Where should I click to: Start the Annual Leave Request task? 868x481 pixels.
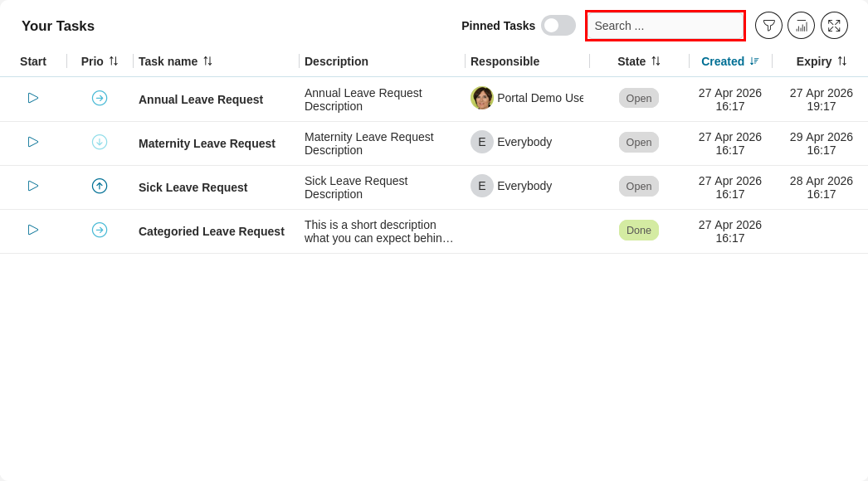pos(33,98)
